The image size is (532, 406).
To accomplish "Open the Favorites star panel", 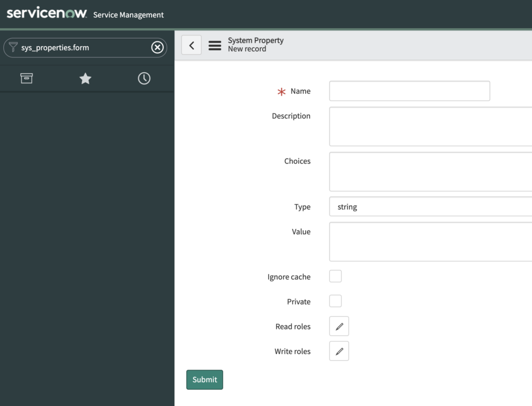I will (x=85, y=78).
